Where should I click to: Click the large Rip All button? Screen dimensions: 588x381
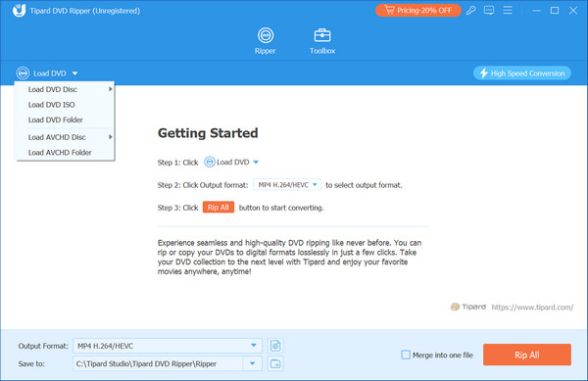tap(527, 355)
